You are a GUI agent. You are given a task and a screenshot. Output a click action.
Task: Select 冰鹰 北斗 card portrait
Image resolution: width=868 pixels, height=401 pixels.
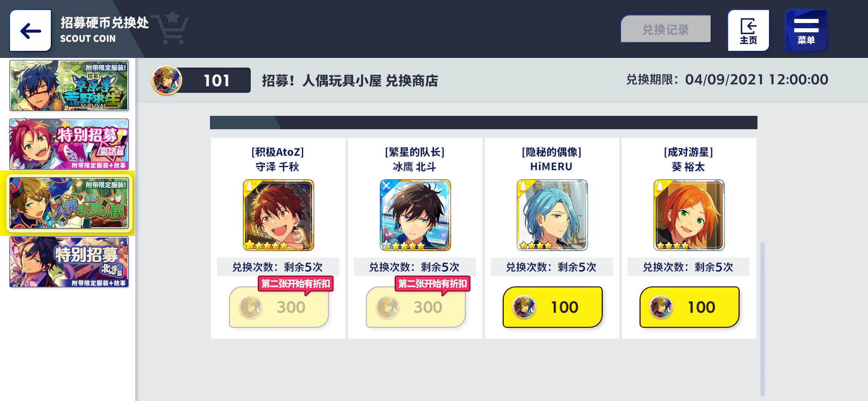415,215
